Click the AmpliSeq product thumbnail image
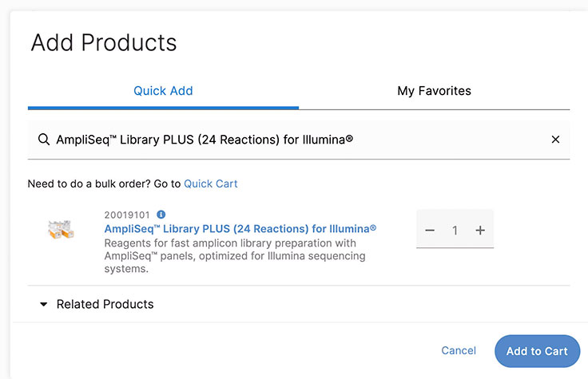 click(x=61, y=230)
